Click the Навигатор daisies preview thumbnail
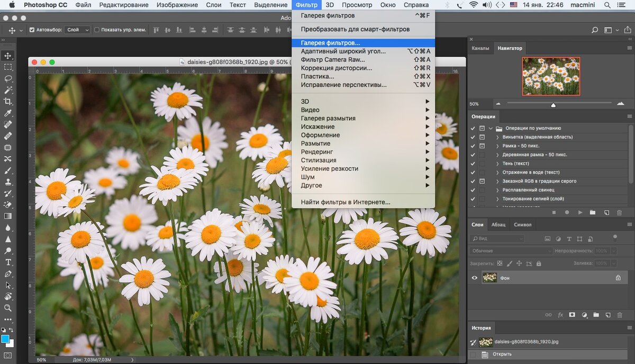Viewport: 635px width, 364px height. (x=551, y=76)
